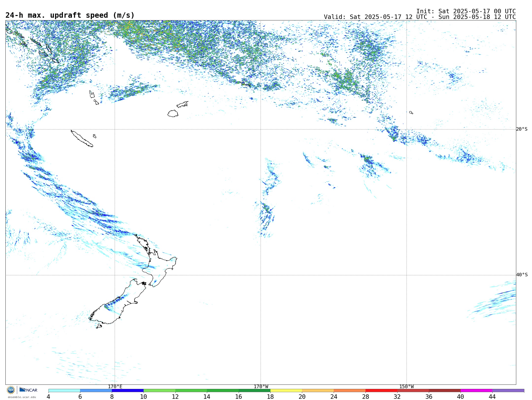The width and height of the screenshot is (532, 400).
Task: Click colorbar tick label 36
Action: click(429, 397)
